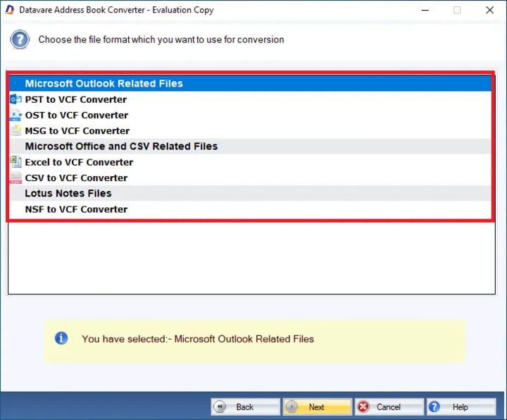Choose MSG to VCF Converter
This screenshot has width=507, height=420.
point(250,131)
